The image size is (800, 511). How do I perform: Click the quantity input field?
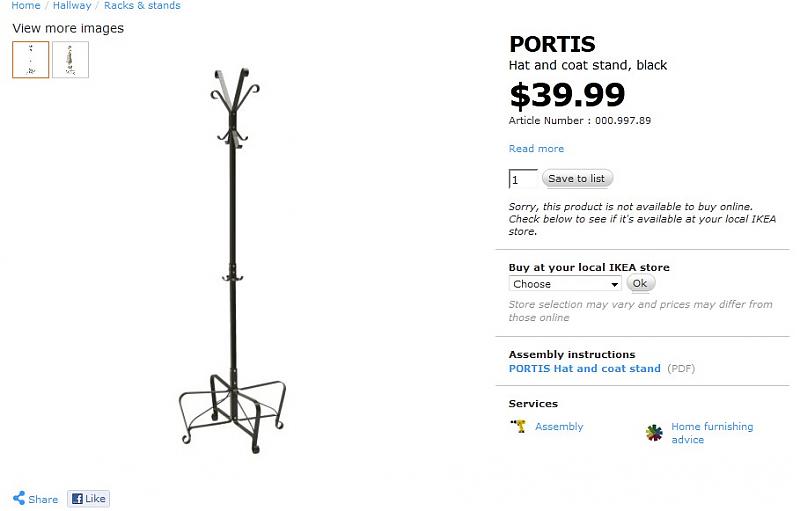pyautogui.click(x=522, y=179)
